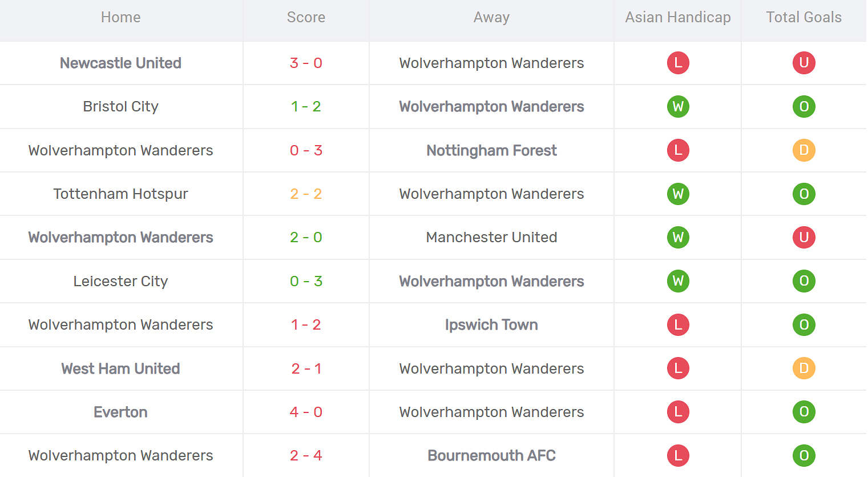Click the Total Goals column header
Image resolution: width=868 pixels, height=477 pixels.
click(x=804, y=17)
